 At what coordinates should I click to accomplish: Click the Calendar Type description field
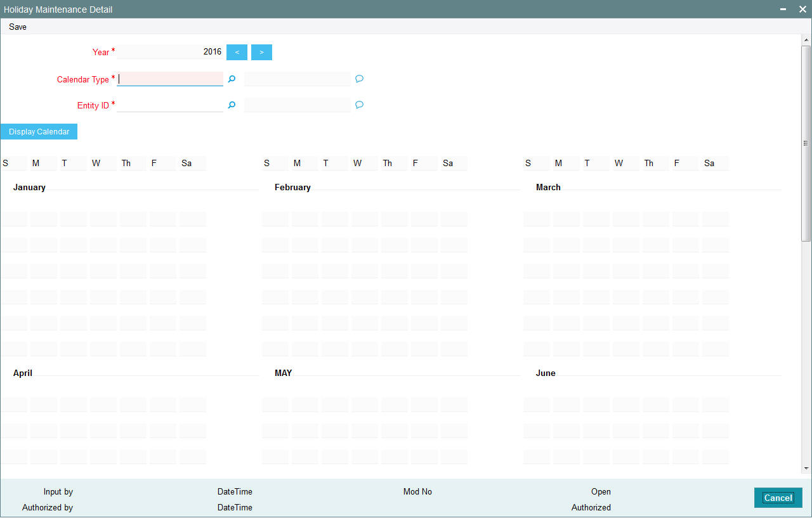[x=297, y=79]
